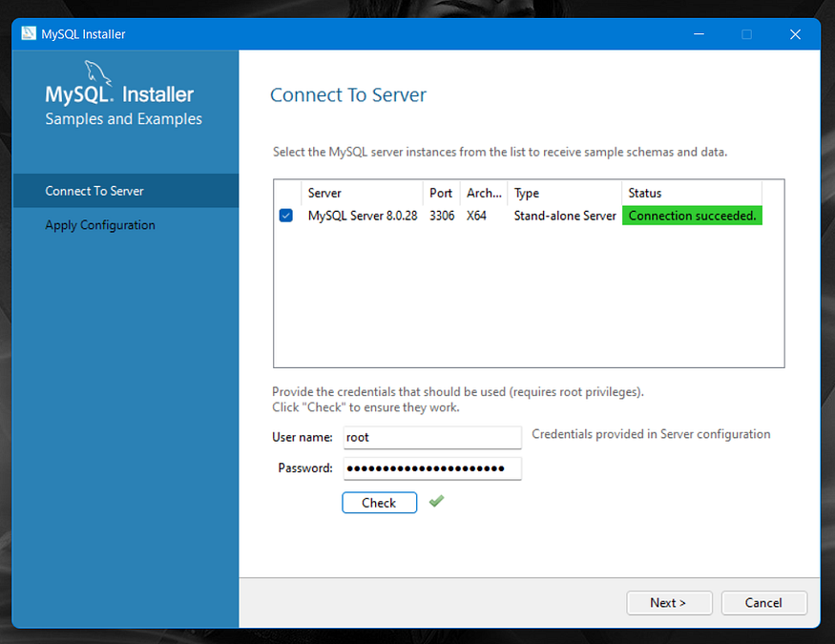Click the User name field containing root
The height and width of the screenshot is (644, 835).
click(432, 438)
